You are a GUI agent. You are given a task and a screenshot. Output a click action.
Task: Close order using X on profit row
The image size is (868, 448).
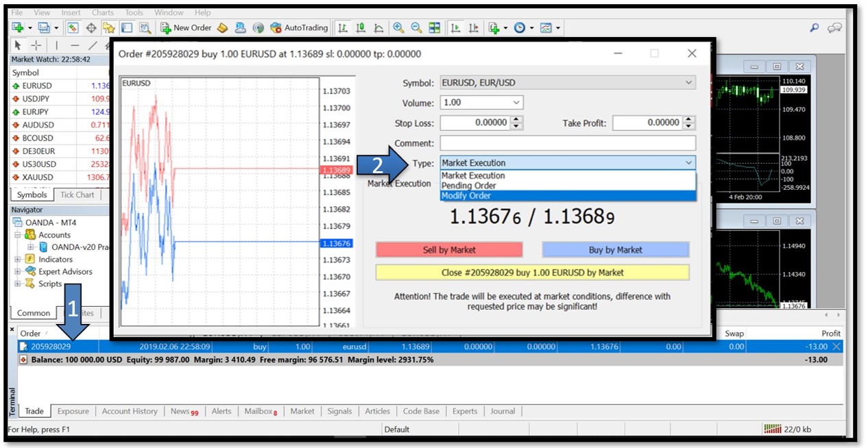pos(836,347)
